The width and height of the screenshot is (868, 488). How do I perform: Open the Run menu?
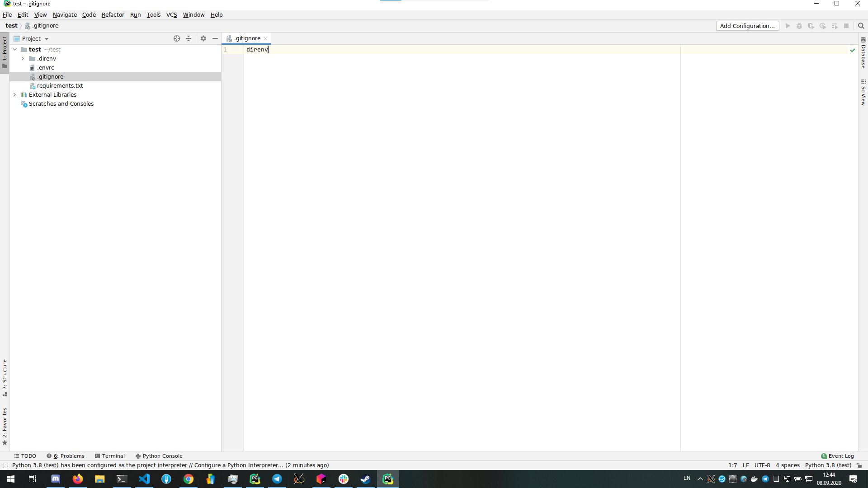(x=135, y=14)
